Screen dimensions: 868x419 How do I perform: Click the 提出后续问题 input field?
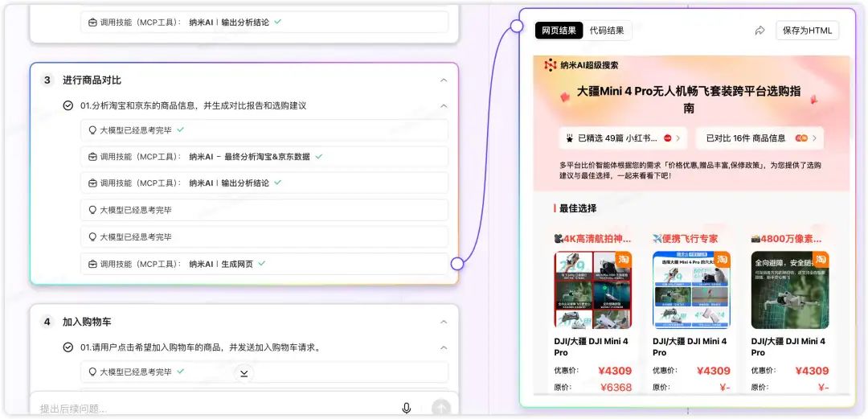pyautogui.click(x=216, y=409)
